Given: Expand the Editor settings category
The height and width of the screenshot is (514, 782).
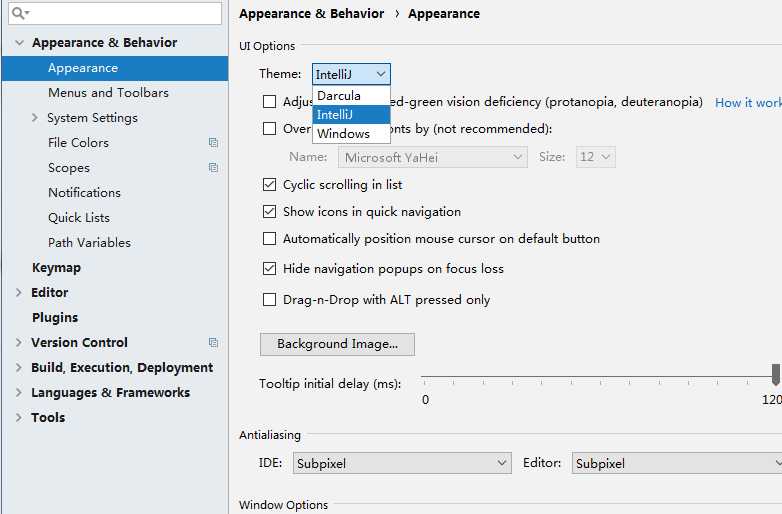Looking at the screenshot, I should [19, 293].
